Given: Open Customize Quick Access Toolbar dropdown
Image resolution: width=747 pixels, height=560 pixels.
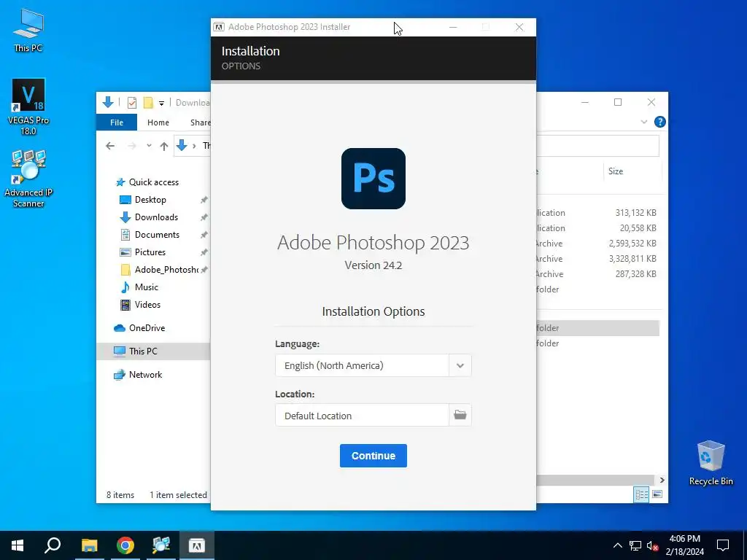Looking at the screenshot, I should [x=161, y=103].
